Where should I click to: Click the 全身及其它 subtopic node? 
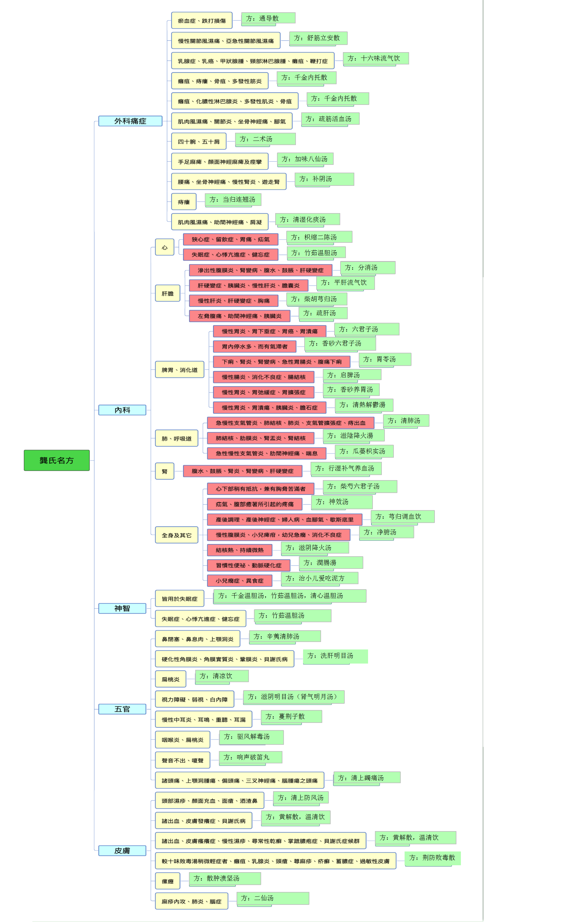tap(176, 535)
